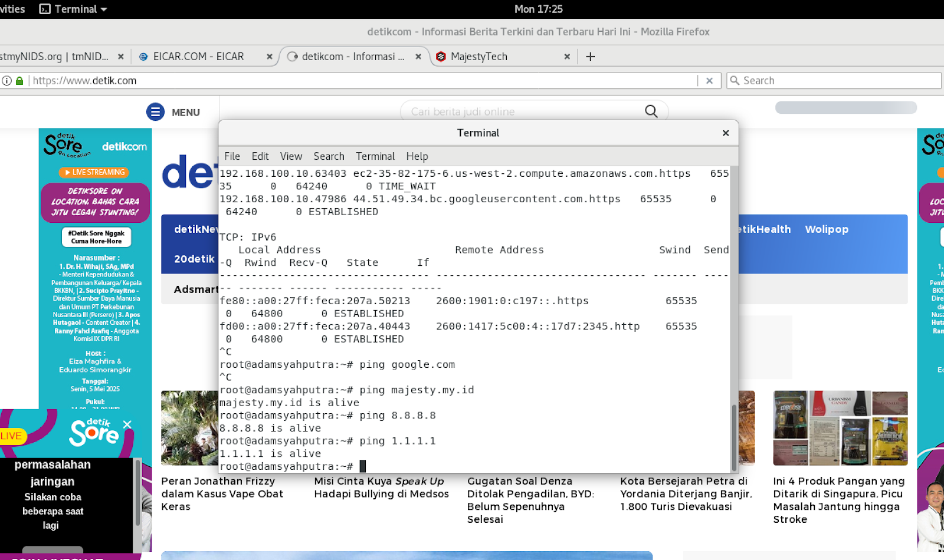
Task: Click the LIVE STREAMING button in left banner
Action: point(94,172)
